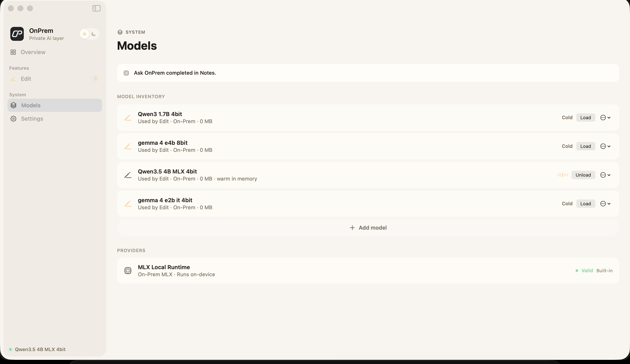Click the chip icon on MLX Local Runtime
This screenshot has height=364, width=630.
128,271
